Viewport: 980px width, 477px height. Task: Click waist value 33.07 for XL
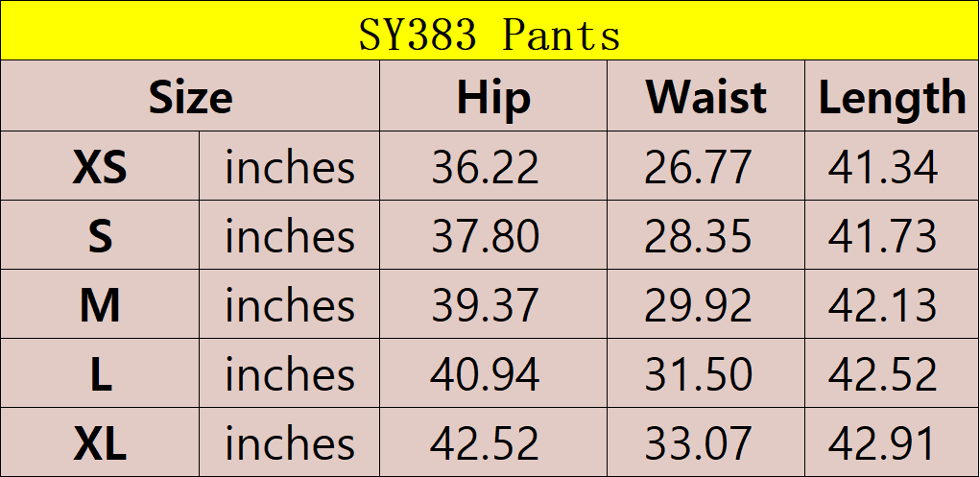[x=698, y=444]
